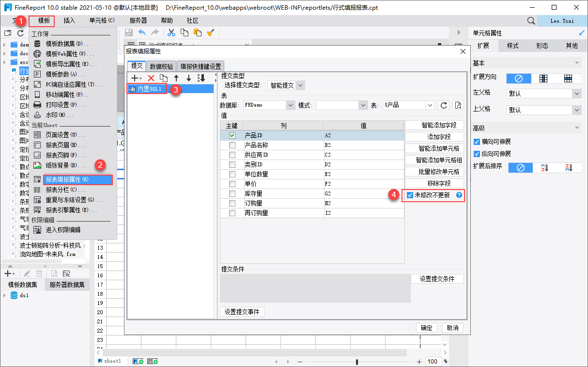Click the blue help icon next to 未修改不更新
588x367 pixels.
coord(459,195)
